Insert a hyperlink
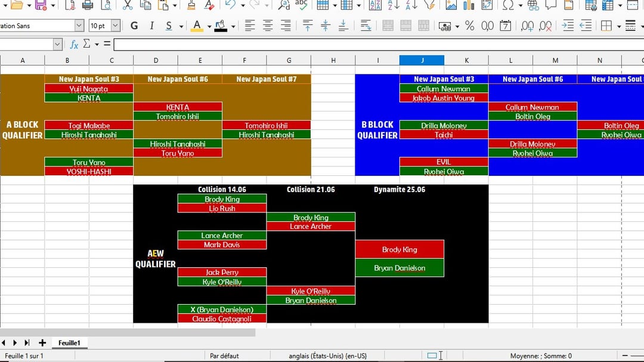The height and width of the screenshot is (362, 644). 533,5
